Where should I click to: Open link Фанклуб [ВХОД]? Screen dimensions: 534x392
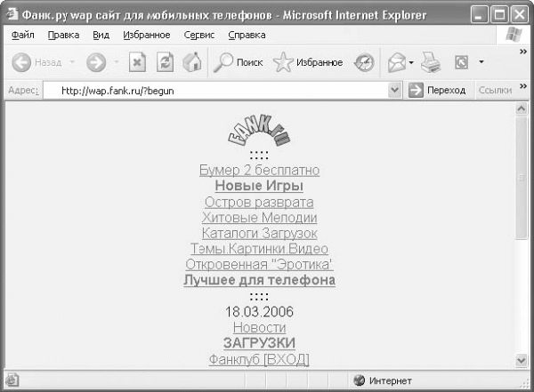pos(259,359)
